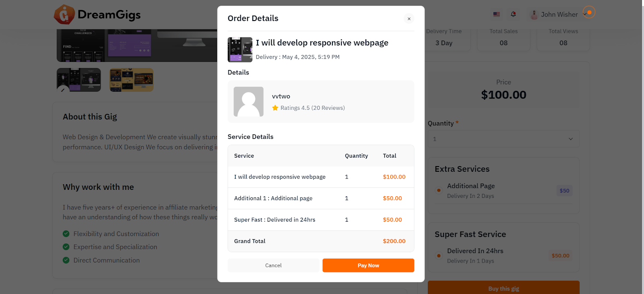Open John Wisher user menu chevron
The image size is (644, 294).
(585, 14)
